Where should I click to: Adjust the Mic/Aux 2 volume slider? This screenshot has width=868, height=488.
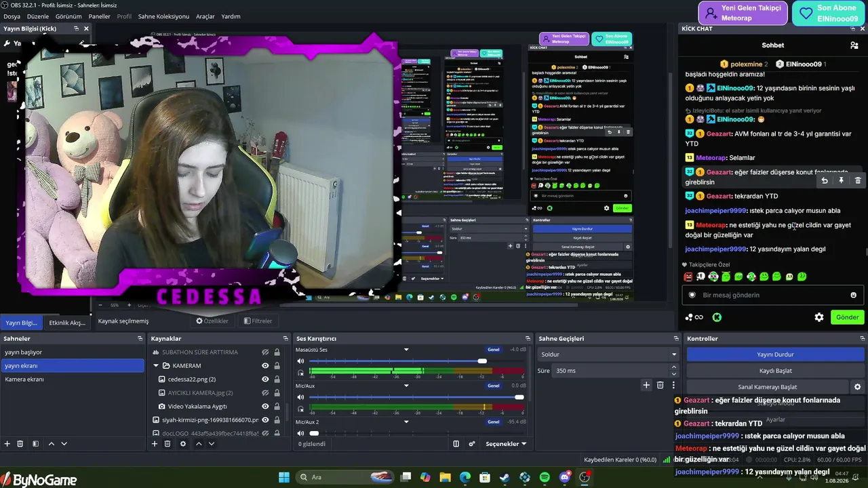(x=314, y=433)
